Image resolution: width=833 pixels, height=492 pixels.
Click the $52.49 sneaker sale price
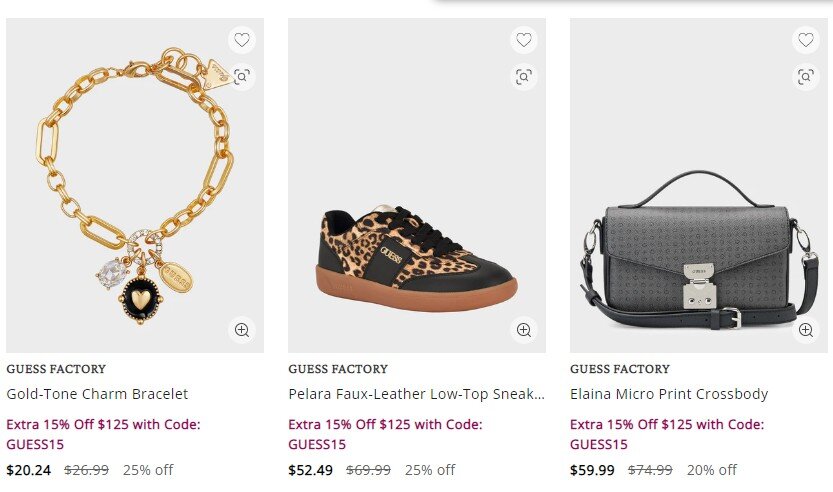click(311, 470)
